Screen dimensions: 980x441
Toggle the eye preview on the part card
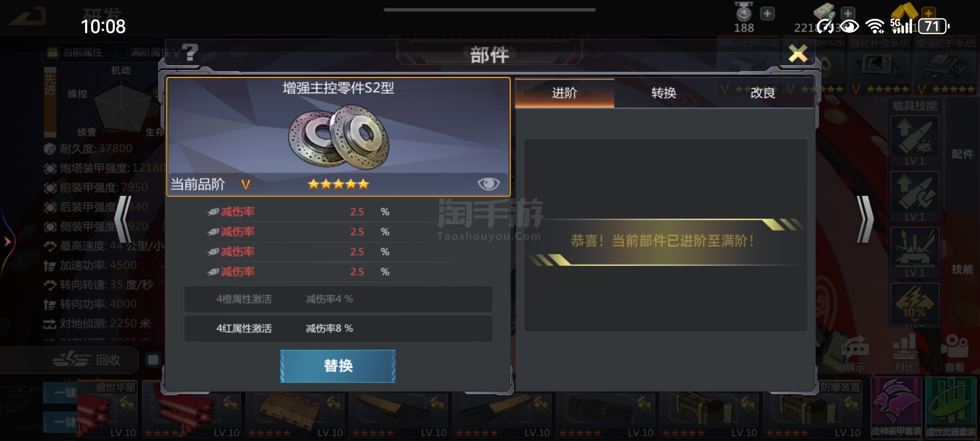click(488, 184)
